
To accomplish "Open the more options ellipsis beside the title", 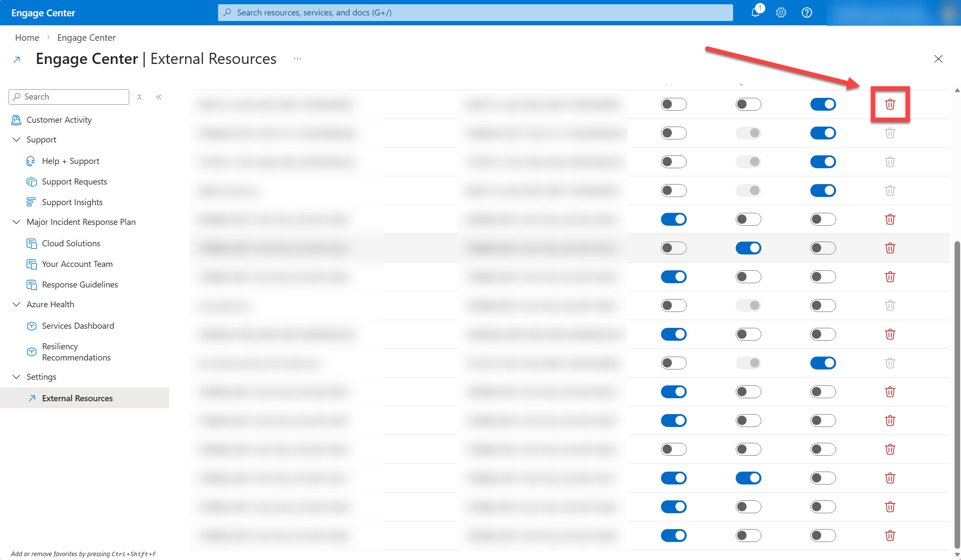I will [297, 59].
